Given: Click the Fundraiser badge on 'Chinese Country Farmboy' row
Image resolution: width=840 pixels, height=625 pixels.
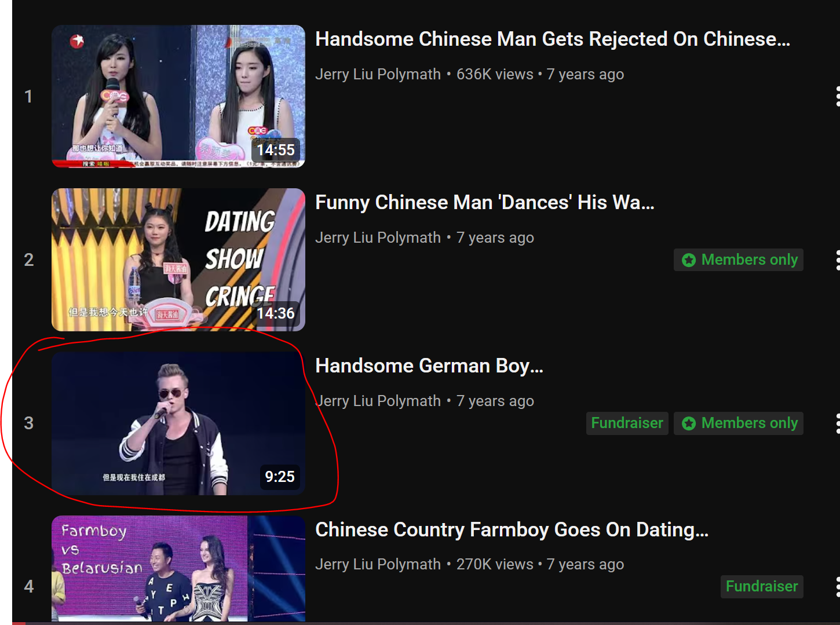Looking at the screenshot, I should (x=762, y=586).
